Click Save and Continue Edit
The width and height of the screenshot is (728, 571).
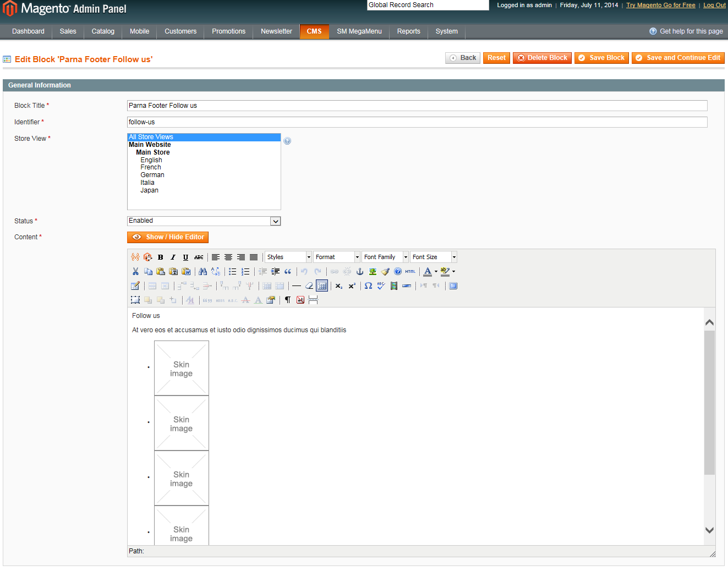click(678, 58)
